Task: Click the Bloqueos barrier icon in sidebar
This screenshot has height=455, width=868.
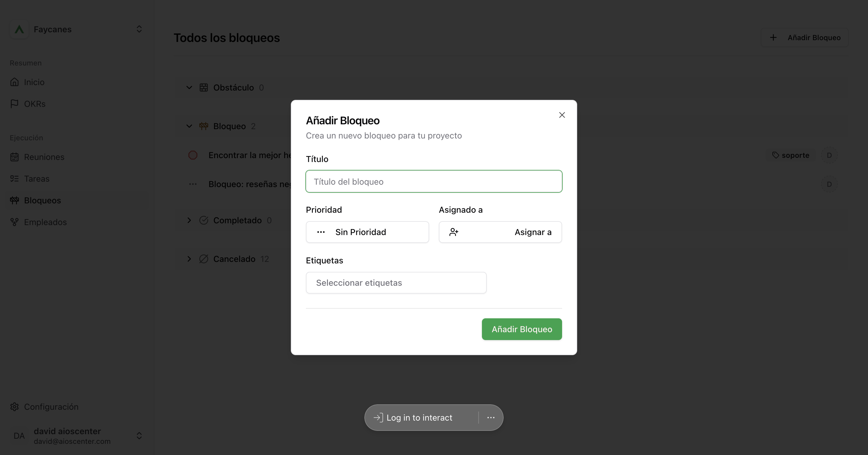Action: [x=14, y=200]
